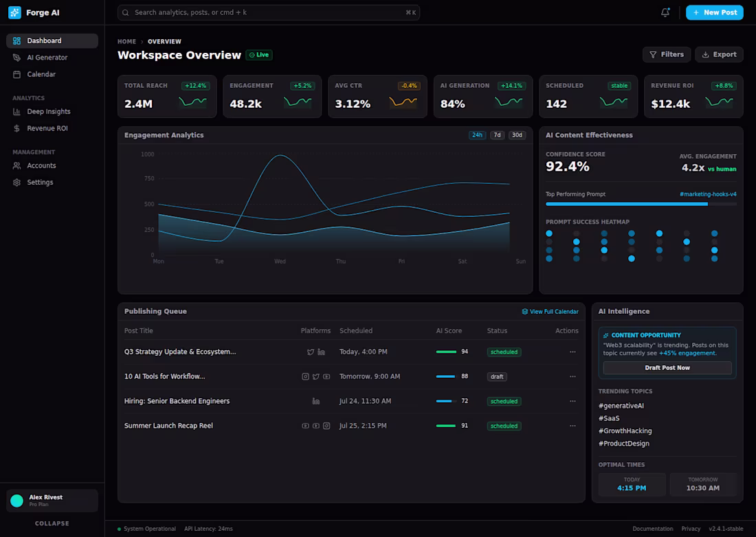
Task: Toggle the Live badge next to Workspace Overview
Action: (258, 55)
